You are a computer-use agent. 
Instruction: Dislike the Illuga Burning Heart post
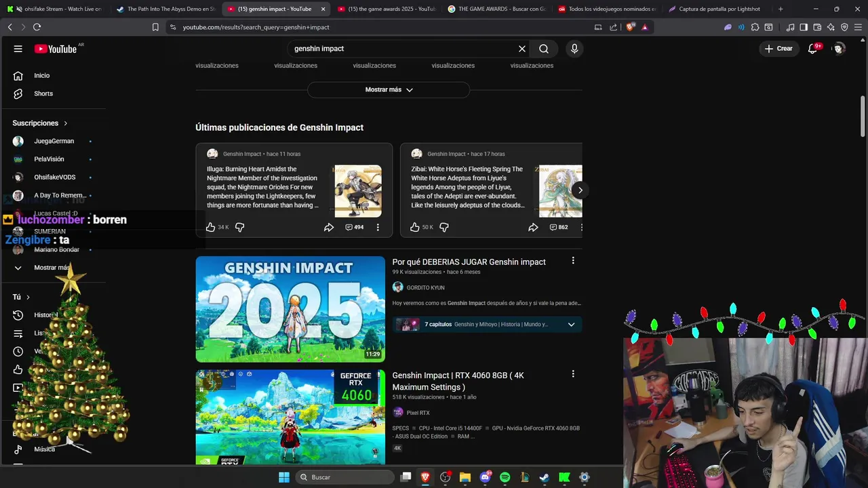coord(239,227)
